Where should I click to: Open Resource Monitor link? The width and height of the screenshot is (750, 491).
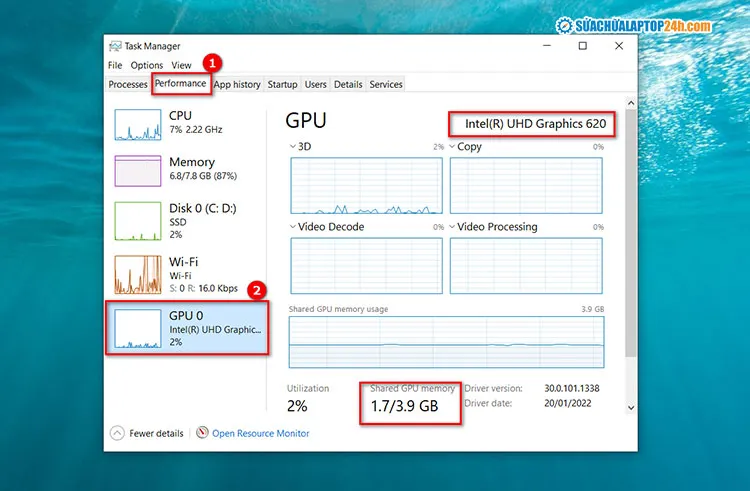(x=260, y=433)
